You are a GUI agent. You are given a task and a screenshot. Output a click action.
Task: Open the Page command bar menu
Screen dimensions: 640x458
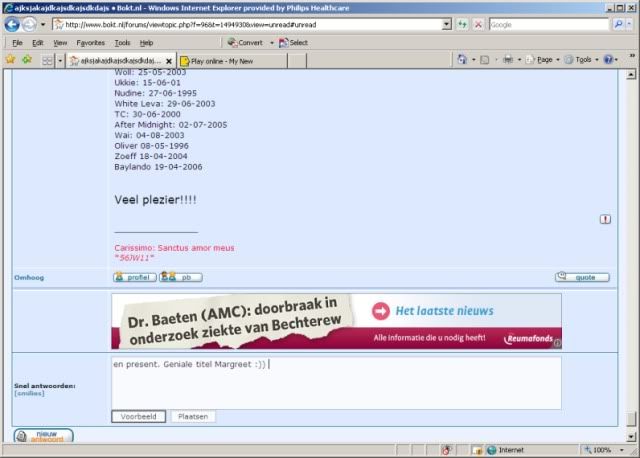point(542,60)
